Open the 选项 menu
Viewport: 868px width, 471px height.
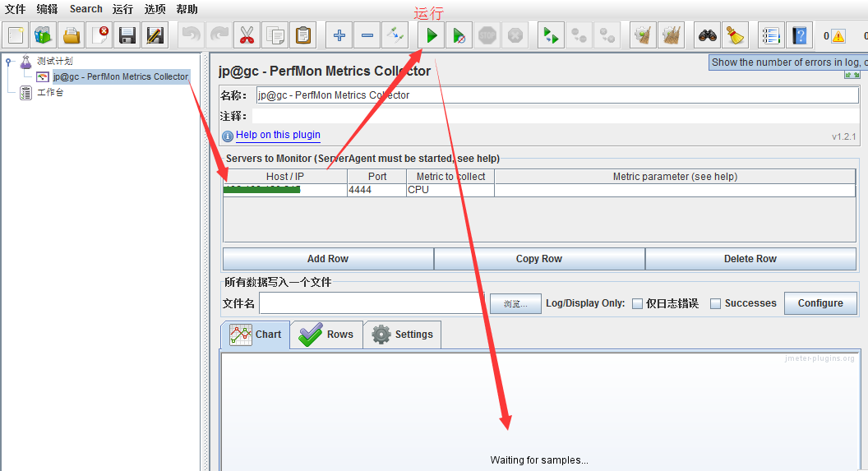[155, 9]
